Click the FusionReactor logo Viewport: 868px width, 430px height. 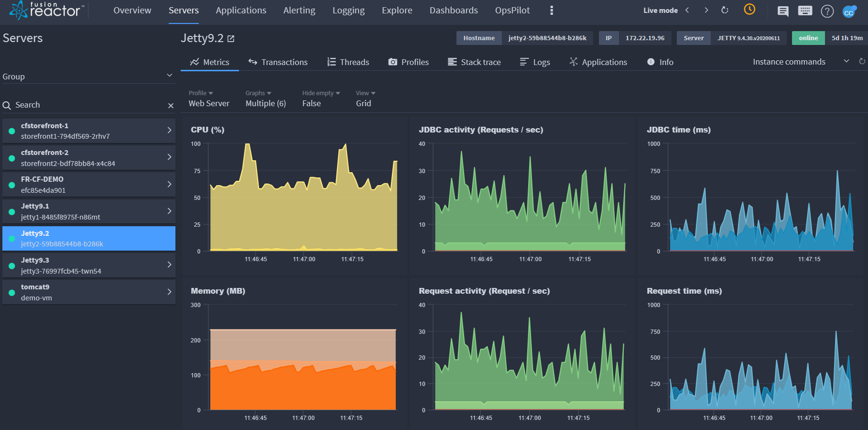pos(47,10)
